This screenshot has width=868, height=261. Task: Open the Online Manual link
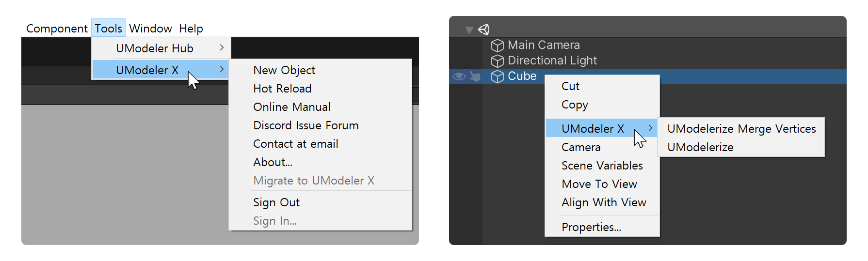(291, 107)
